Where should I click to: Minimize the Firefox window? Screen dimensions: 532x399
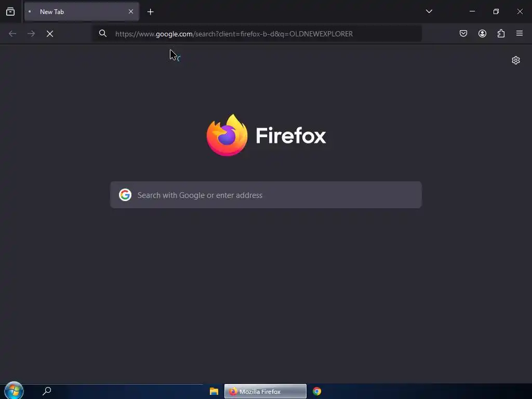472,11
